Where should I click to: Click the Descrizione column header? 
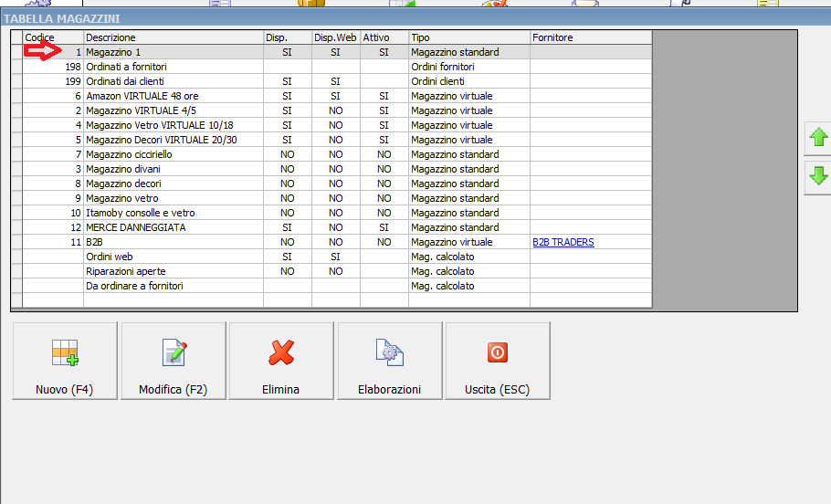(174, 37)
